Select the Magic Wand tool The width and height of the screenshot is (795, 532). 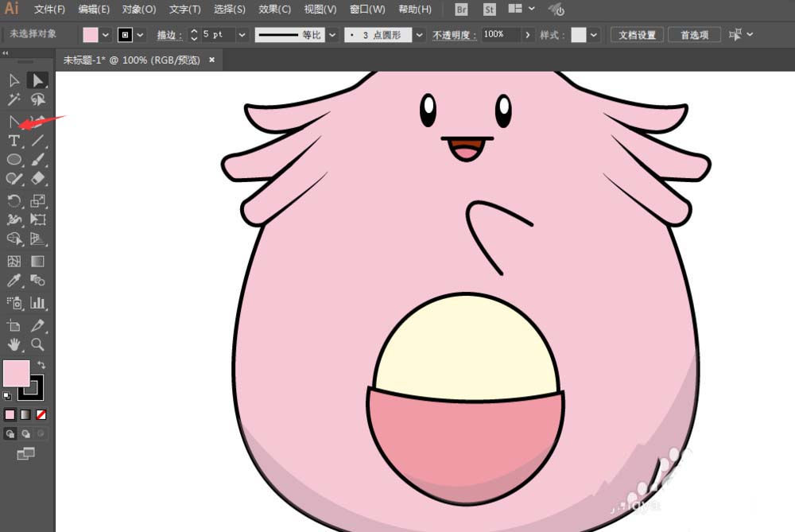coord(14,99)
